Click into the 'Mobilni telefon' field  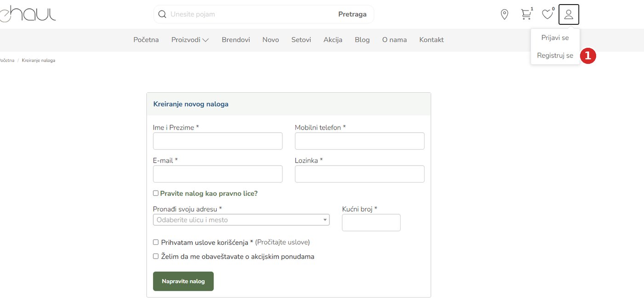click(x=359, y=141)
